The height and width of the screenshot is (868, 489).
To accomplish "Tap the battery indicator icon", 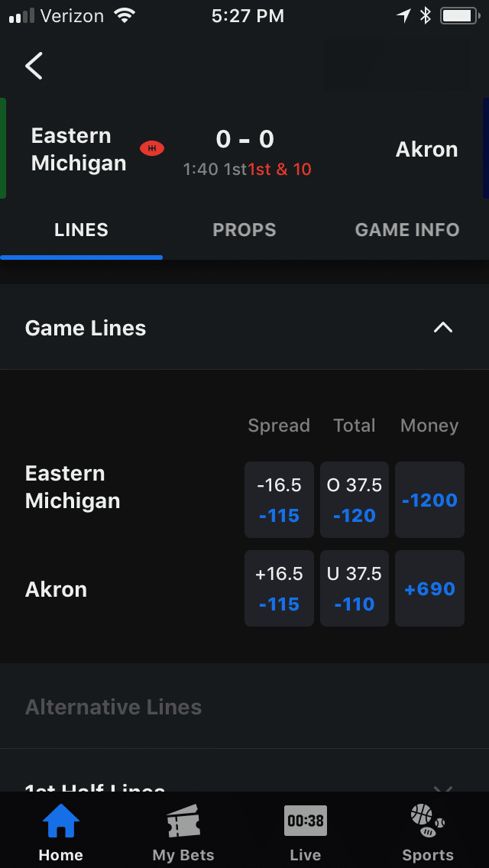I will coord(461,16).
